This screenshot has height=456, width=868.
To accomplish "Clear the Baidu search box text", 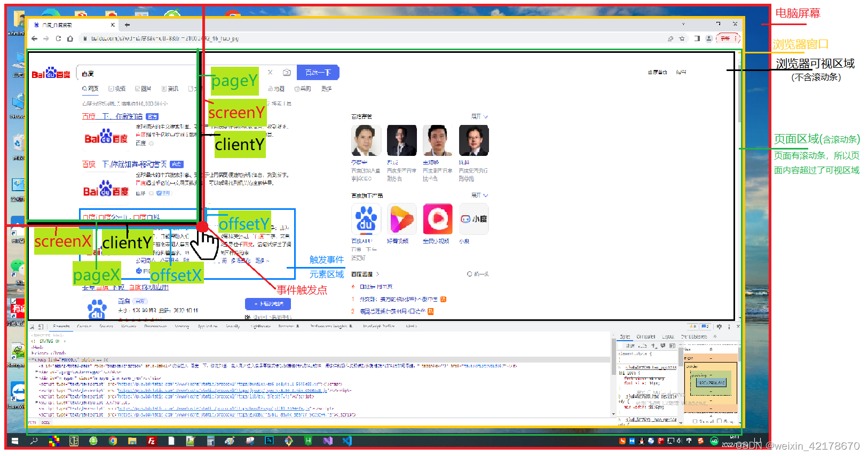I will coord(270,72).
